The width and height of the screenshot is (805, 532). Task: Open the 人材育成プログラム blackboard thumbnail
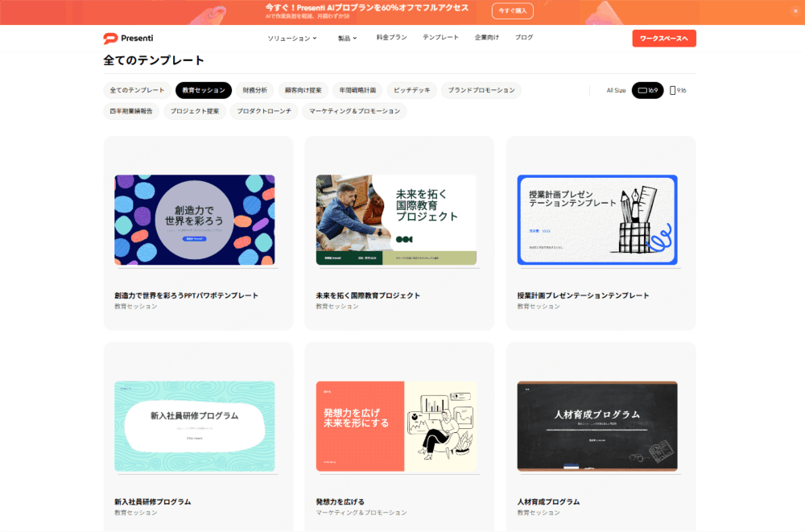[x=597, y=427]
